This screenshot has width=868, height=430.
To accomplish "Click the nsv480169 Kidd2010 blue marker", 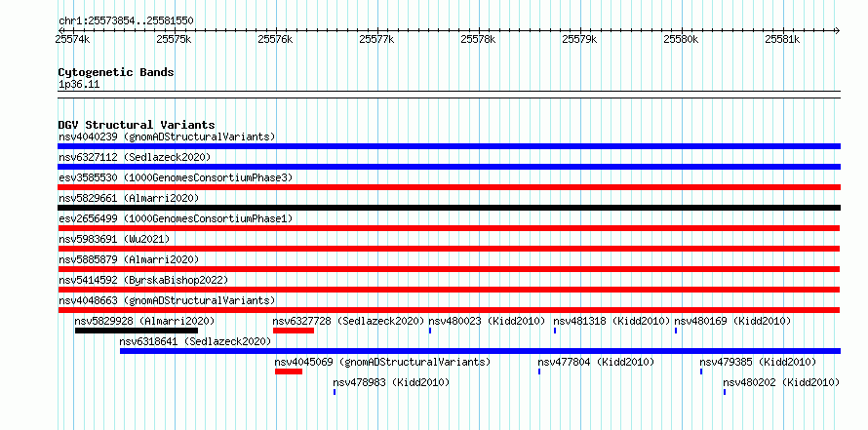I will [675, 331].
